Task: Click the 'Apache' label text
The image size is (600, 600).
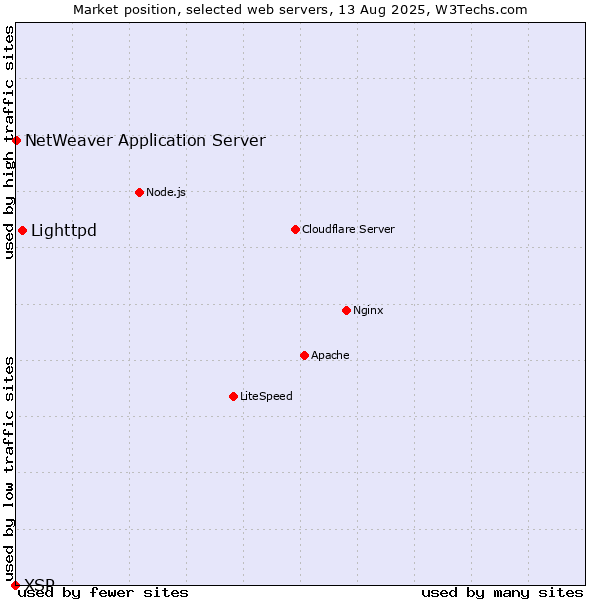Action: point(330,355)
